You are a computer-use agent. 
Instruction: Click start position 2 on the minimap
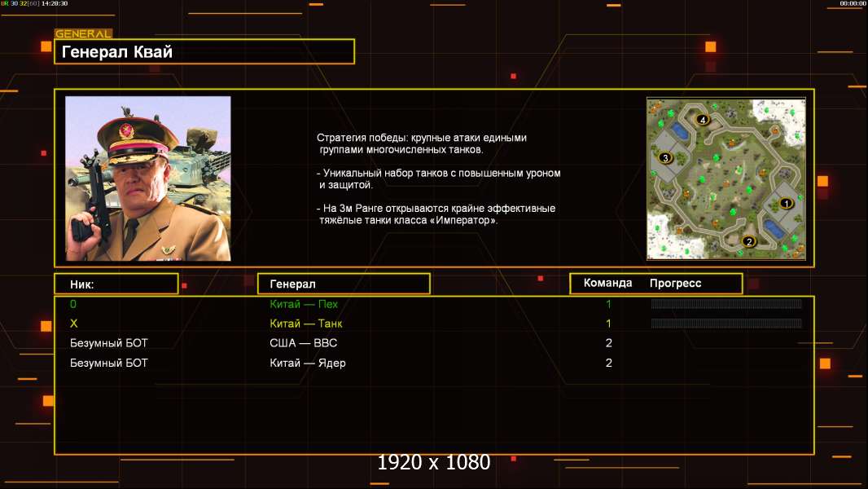tap(749, 241)
